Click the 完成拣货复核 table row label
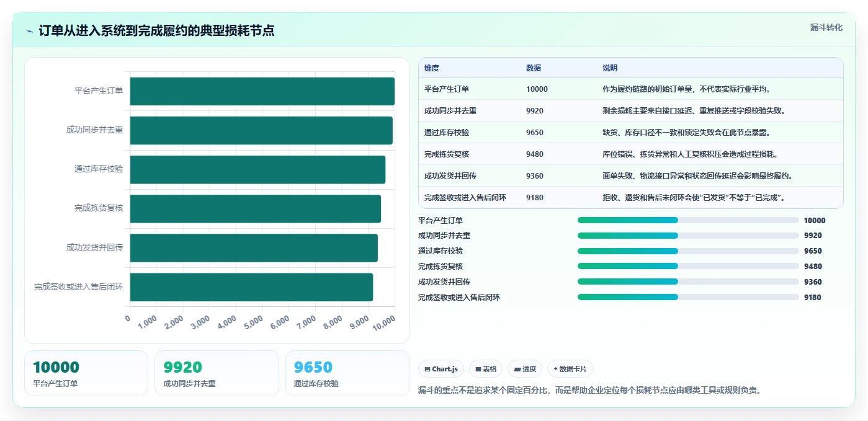 [x=447, y=154]
